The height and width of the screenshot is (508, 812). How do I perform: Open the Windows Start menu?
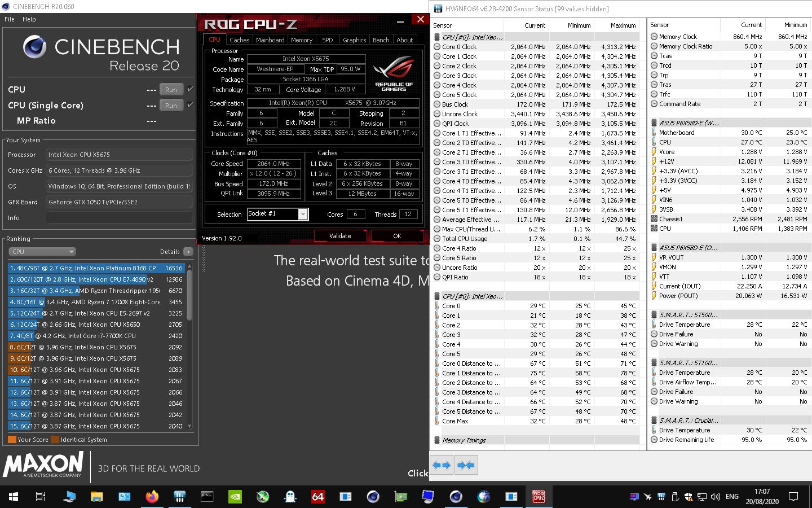click(x=14, y=497)
